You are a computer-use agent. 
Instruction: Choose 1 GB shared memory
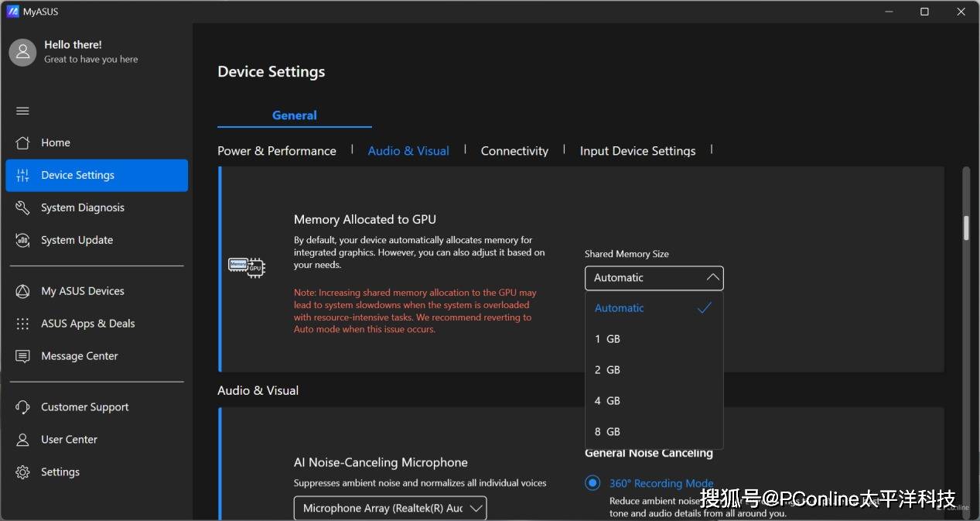point(654,338)
